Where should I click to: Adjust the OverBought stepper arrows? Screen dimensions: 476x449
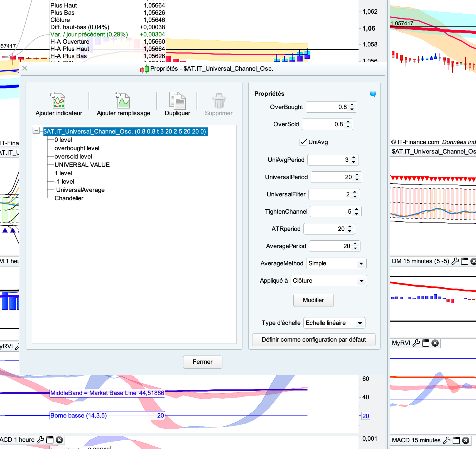pos(352,107)
